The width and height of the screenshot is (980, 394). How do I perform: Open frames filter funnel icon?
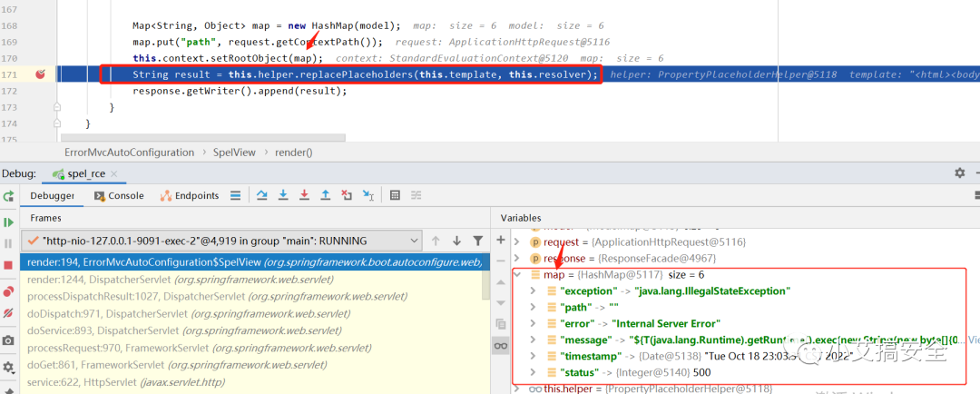(477, 241)
